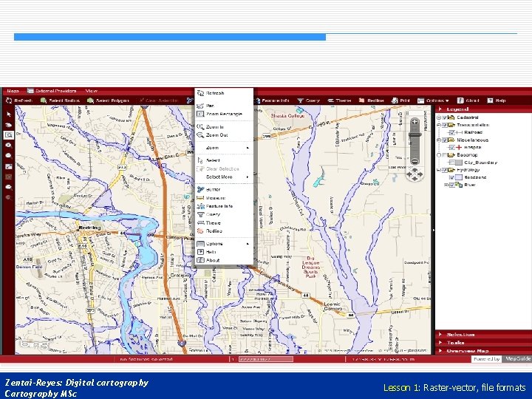This screenshot has height=399, width=532.
Task: Choose Select from the context menu
Action: [225, 160]
